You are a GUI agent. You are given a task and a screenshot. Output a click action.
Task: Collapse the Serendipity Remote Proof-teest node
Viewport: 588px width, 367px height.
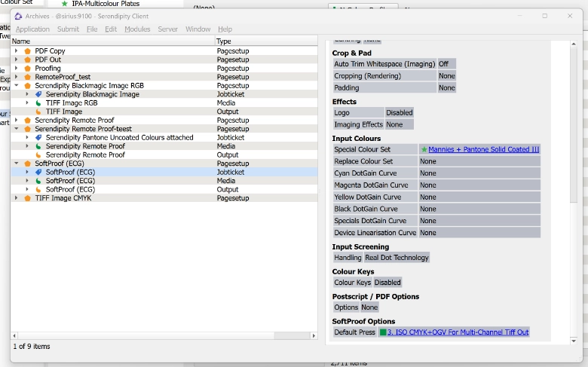(17, 129)
